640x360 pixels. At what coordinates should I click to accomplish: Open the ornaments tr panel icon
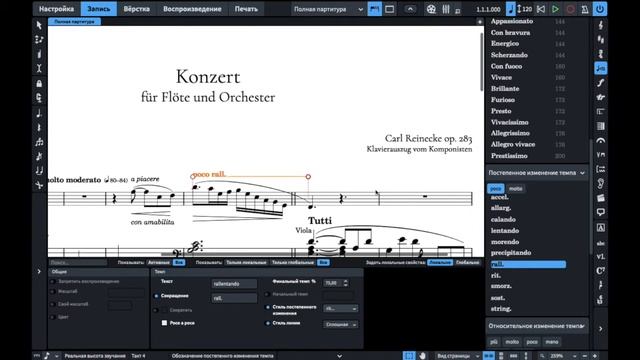tap(600, 97)
